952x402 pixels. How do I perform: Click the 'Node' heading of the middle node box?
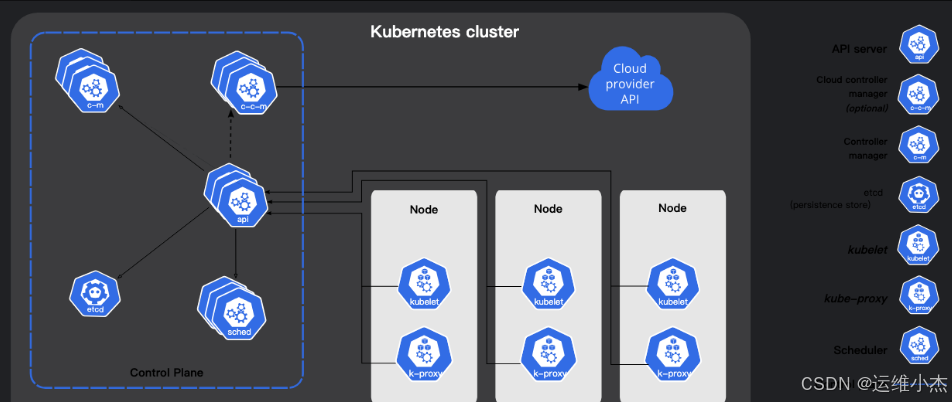548,208
